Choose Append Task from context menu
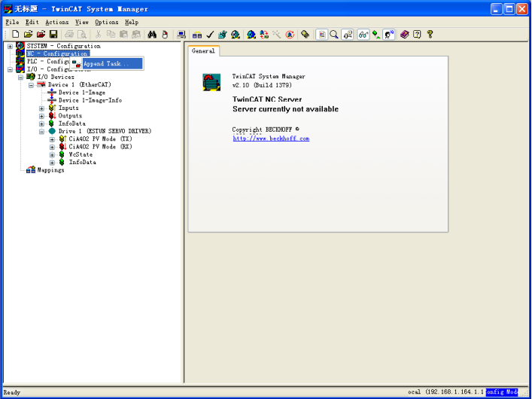The image size is (532, 399). click(107, 63)
